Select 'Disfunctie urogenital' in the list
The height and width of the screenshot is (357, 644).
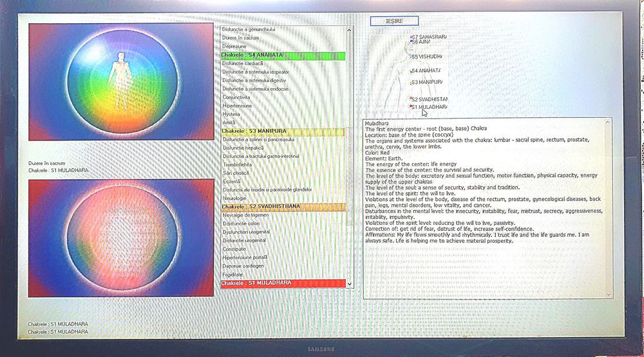244,240
